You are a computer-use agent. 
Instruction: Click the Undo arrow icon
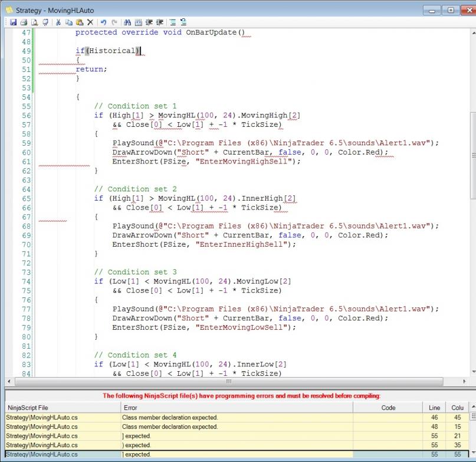point(104,22)
